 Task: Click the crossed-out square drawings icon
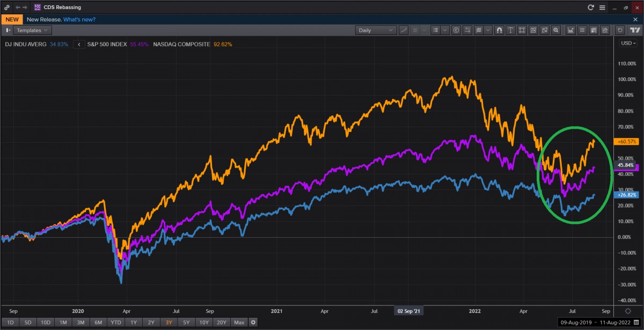545,31
